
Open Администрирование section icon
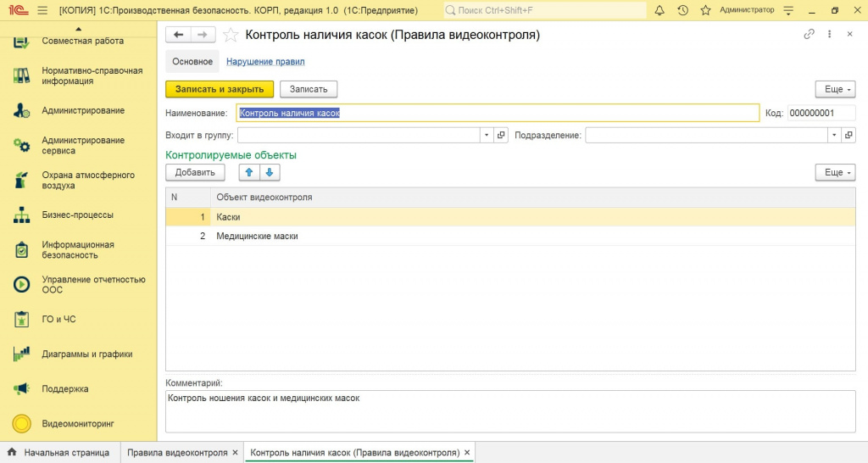21,111
